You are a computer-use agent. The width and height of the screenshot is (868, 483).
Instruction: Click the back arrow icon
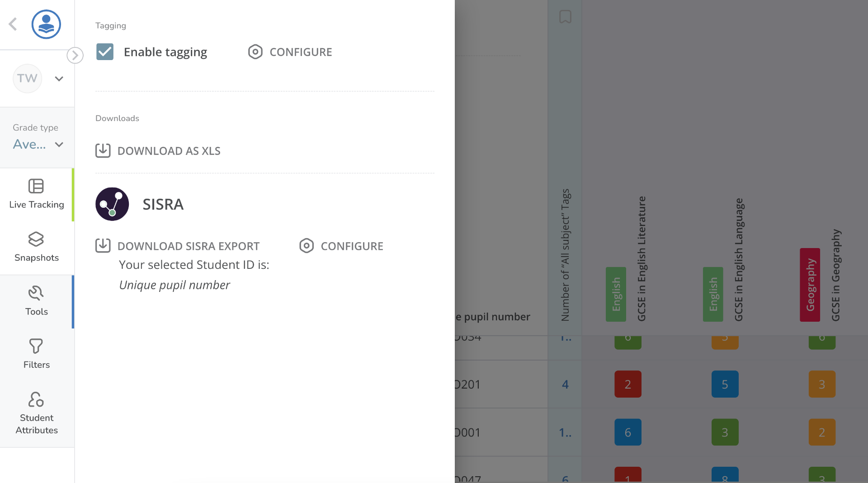[13, 24]
